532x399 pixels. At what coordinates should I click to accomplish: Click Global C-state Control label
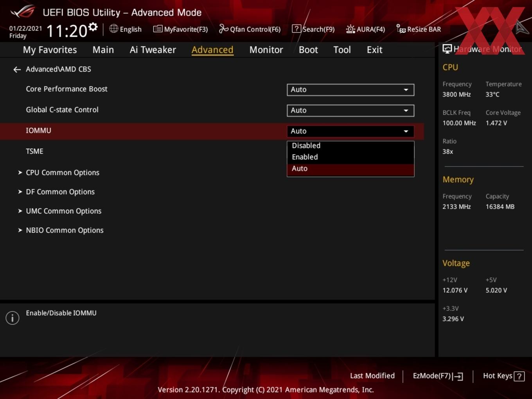pyautogui.click(x=62, y=110)
